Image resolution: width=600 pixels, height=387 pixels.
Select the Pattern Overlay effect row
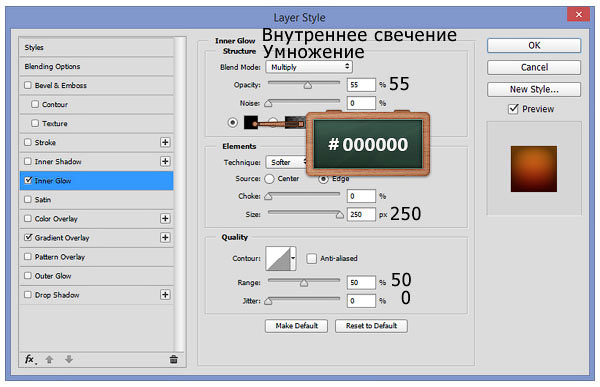tap(96, 256)
